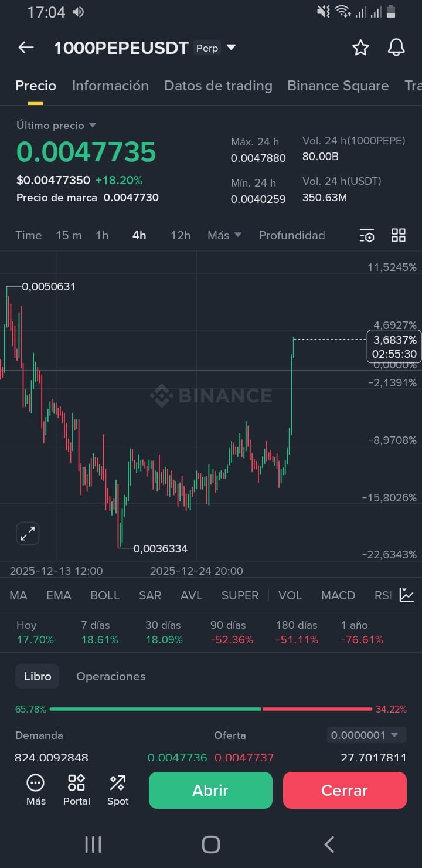Tap the 1000PEPEUSDT pair title
Image resolution: width=422 pixels, height=868 pixels.
tap(121, 48)
